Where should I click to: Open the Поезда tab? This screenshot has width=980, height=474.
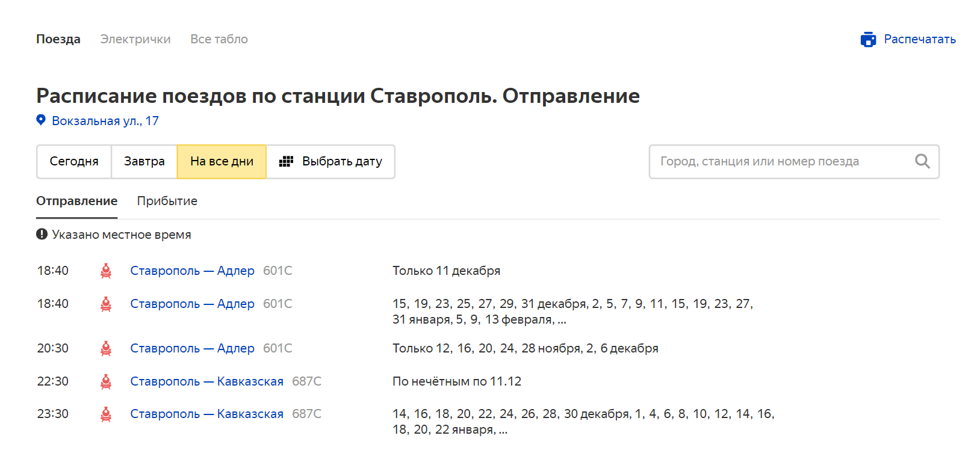pos(58,39)
